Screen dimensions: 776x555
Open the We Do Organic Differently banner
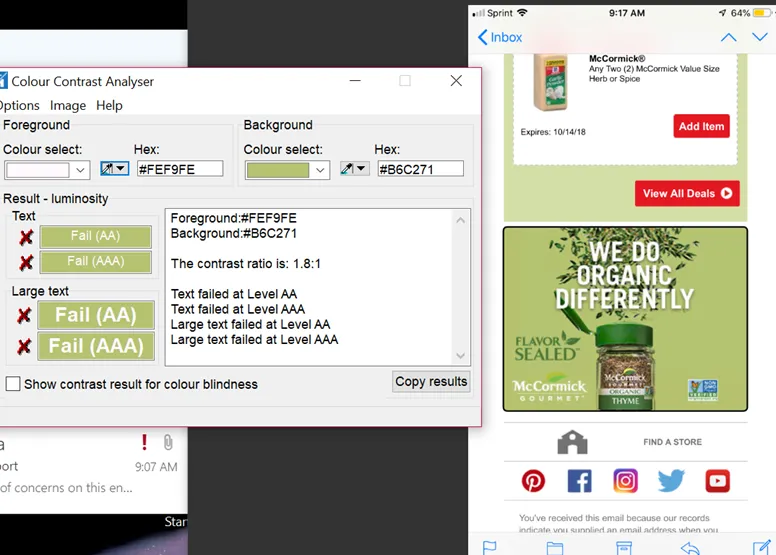625,319
